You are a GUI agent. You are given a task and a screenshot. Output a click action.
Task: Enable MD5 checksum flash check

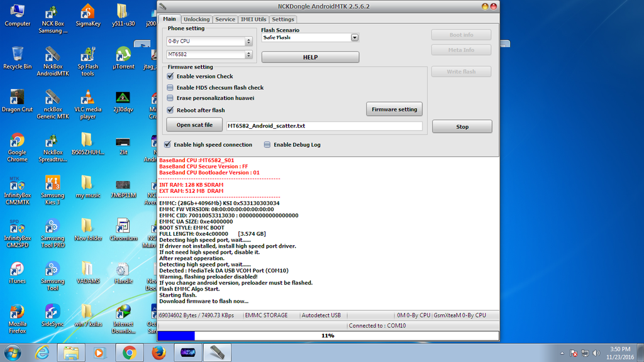coord(170,87)
